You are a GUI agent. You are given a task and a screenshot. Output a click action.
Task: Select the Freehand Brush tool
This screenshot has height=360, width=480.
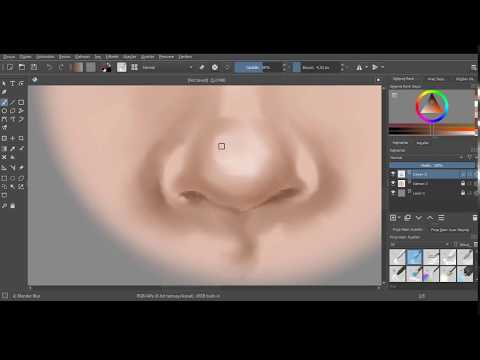[x=4, y=102]
